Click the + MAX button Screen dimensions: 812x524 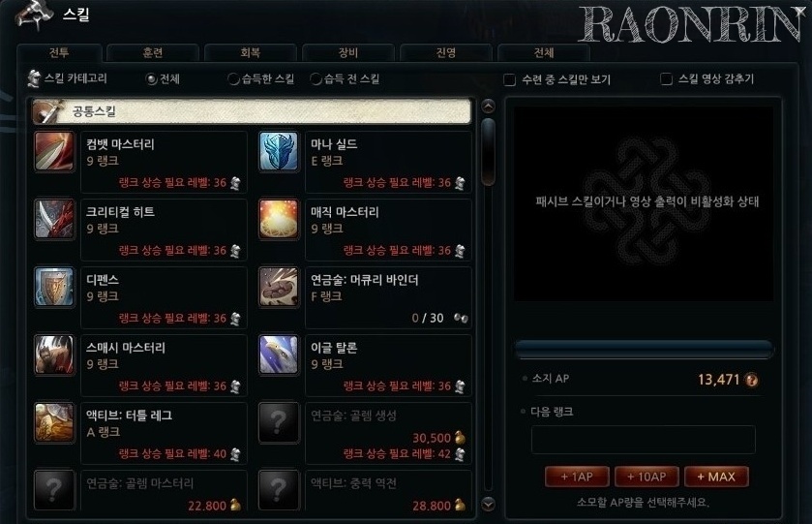[716, 477]
